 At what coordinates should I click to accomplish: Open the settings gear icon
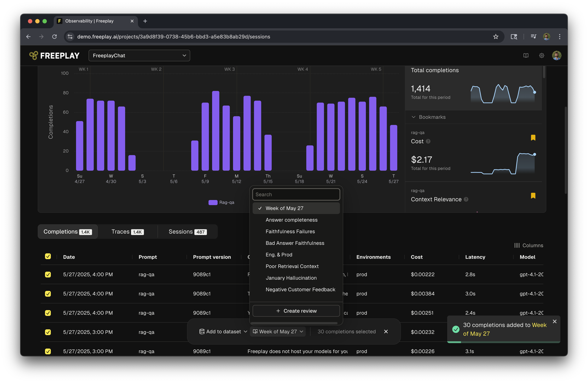click(541, 55)
